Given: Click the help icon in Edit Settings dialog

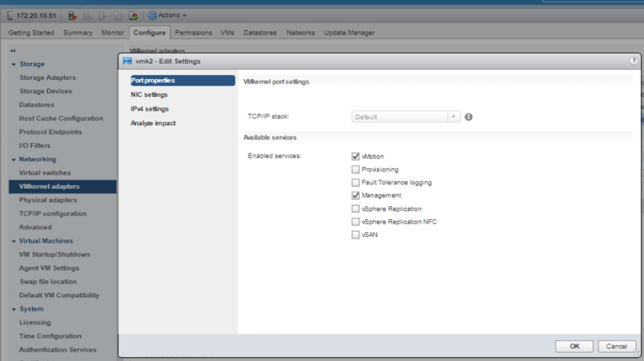Looking at the screenshot, I should (x=633, y=61).
